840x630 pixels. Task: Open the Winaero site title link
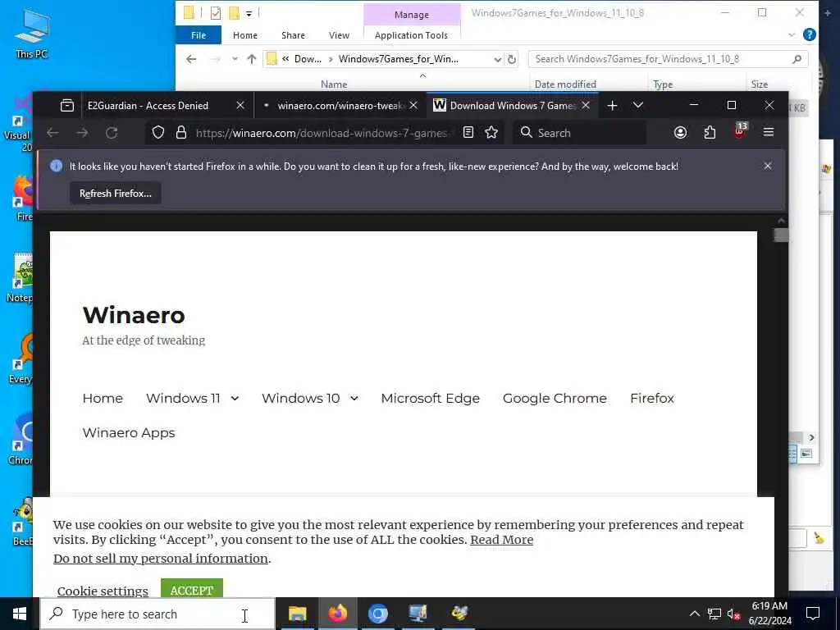tap(134, 315)
